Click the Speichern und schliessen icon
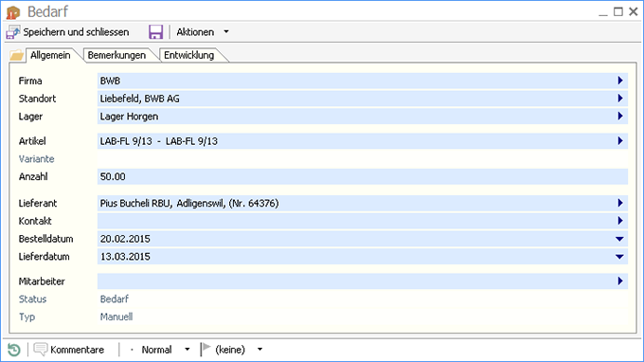 [12, 32]
